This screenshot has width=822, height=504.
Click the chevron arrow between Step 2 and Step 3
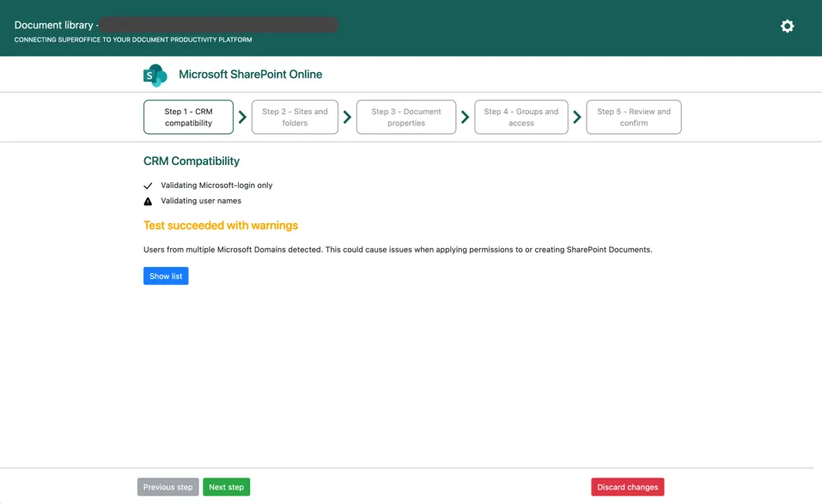coord(347,118)
